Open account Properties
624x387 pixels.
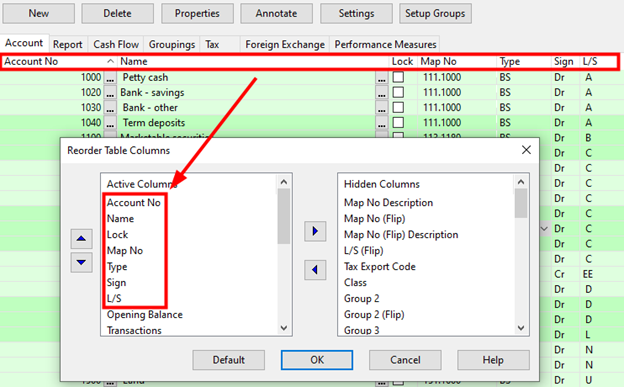[197, 14]
